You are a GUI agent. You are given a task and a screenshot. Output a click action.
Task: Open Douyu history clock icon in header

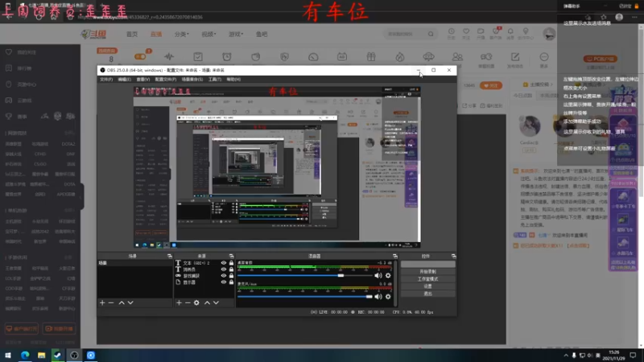pos(451,31)
